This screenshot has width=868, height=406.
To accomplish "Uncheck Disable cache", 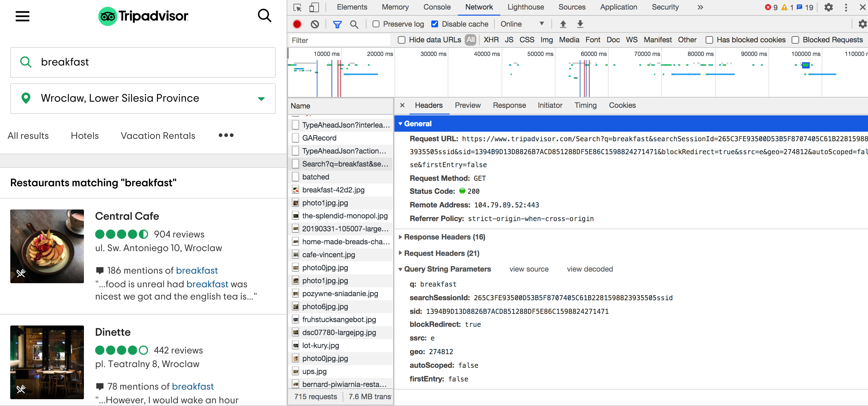I will click(435, 24).
